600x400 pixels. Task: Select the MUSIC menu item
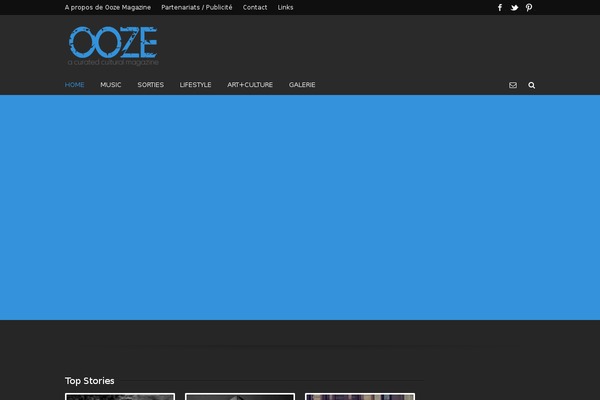point(111,85)
